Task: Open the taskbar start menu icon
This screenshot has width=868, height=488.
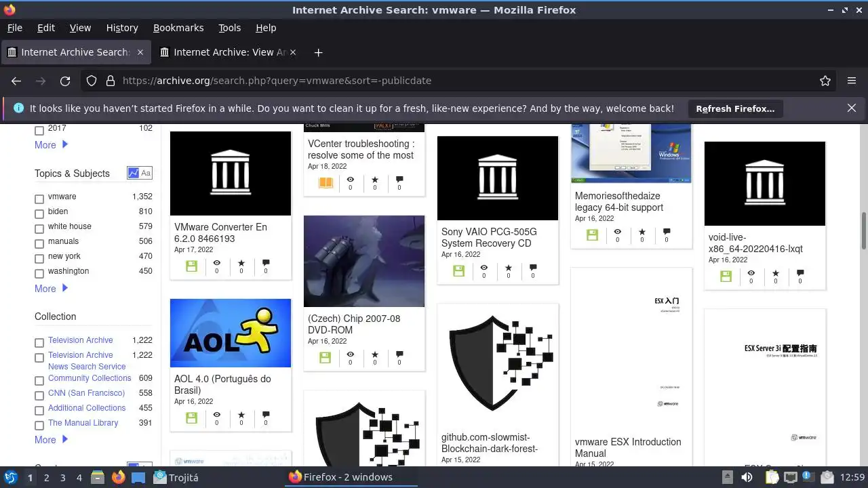Action: pyautogui.click(x=10, y=477)
